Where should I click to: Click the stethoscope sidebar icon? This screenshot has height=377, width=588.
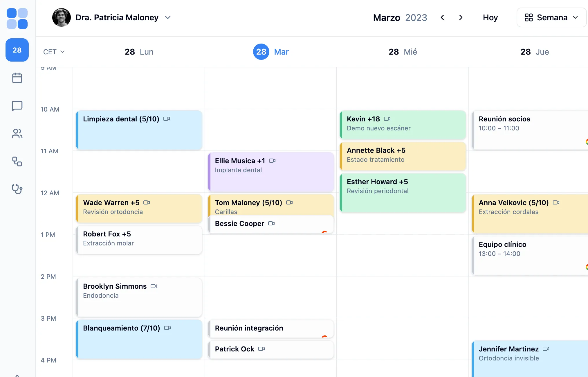click(x=17, y=189)
